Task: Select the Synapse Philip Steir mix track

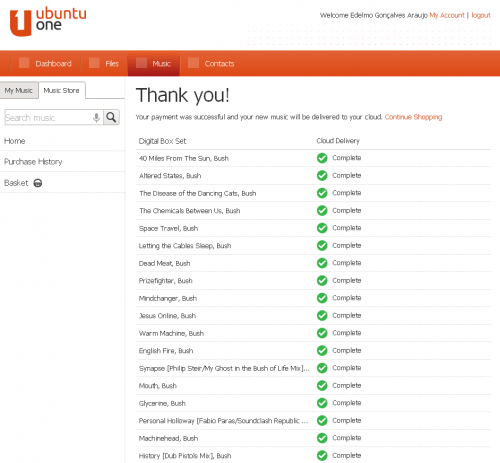Action: pos(224,368)
